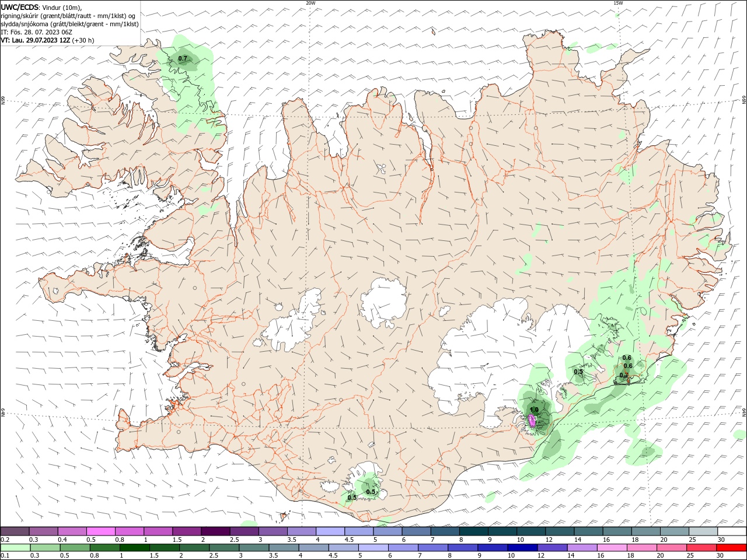This screenshot has height=560, width=747.
Task: Click the light pink swatch between 16 and 18, bottom scale
Action: (x=612, y=548)
